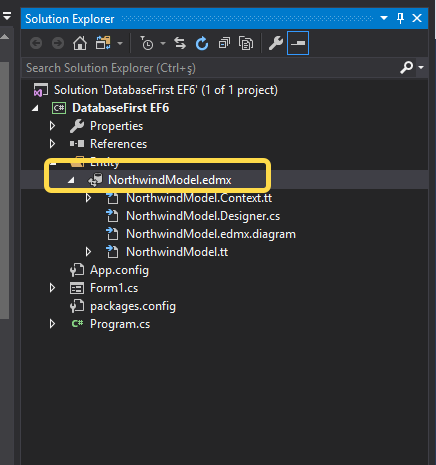This screenshot has width=436, height=465.
Task: Click the Pending Changes Filter clock icon
Action: pyautogui.click(x=146, y=43)
